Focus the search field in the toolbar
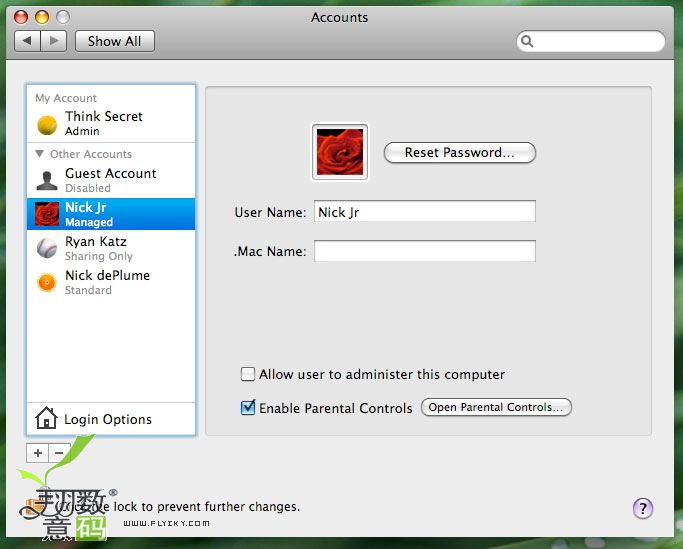683x549 pixels. [591, 41]
